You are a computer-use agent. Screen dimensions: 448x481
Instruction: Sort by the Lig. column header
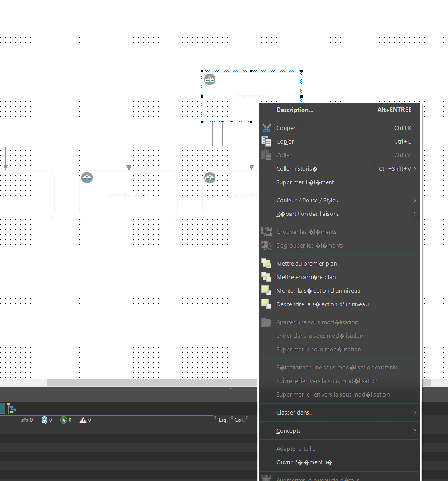(223, 420)
